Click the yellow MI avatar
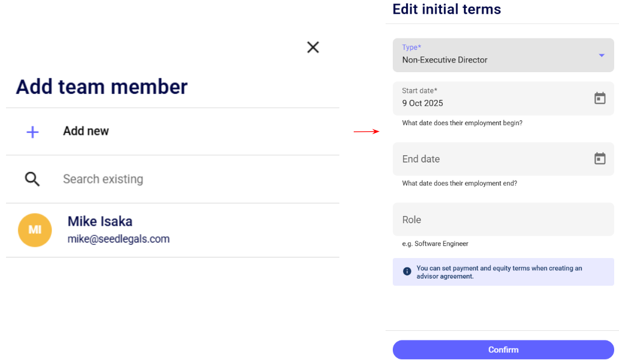This screenshot has width=619, height=364. (x=35, y=230)
